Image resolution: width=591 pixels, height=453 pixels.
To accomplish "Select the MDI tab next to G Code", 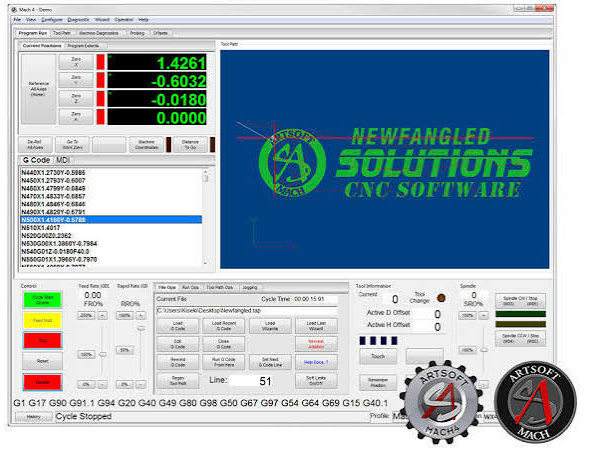I will (62, 160).
